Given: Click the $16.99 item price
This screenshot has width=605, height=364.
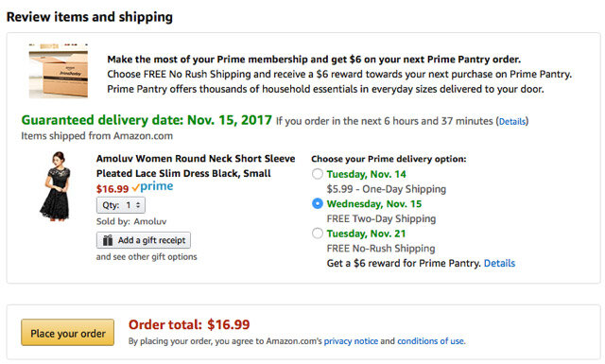Looking at the screenshot, I should 112,189.
